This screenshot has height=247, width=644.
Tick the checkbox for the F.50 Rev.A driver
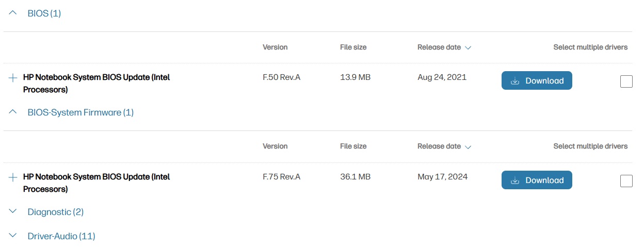626,81
